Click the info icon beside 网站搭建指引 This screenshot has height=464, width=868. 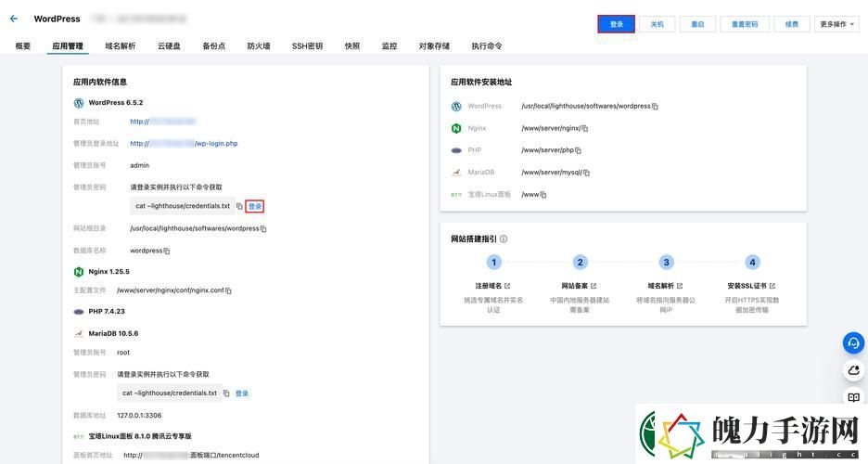tap(504, 239)
